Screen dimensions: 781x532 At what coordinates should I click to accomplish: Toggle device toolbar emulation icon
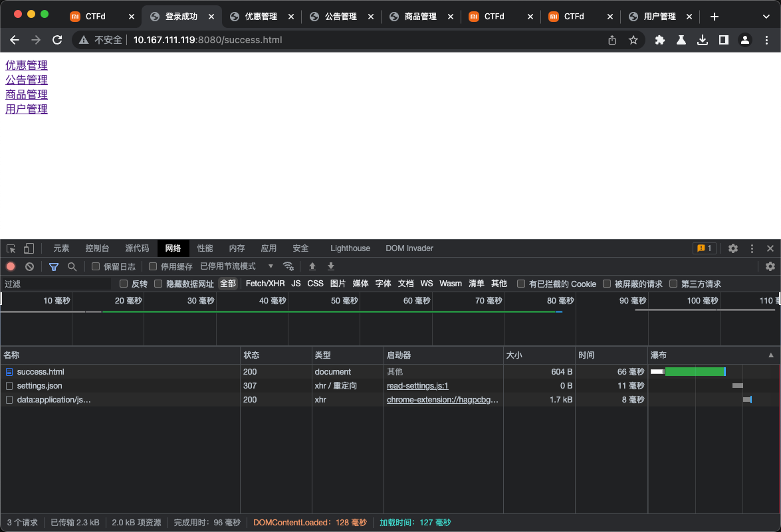(x=29, y=248)
